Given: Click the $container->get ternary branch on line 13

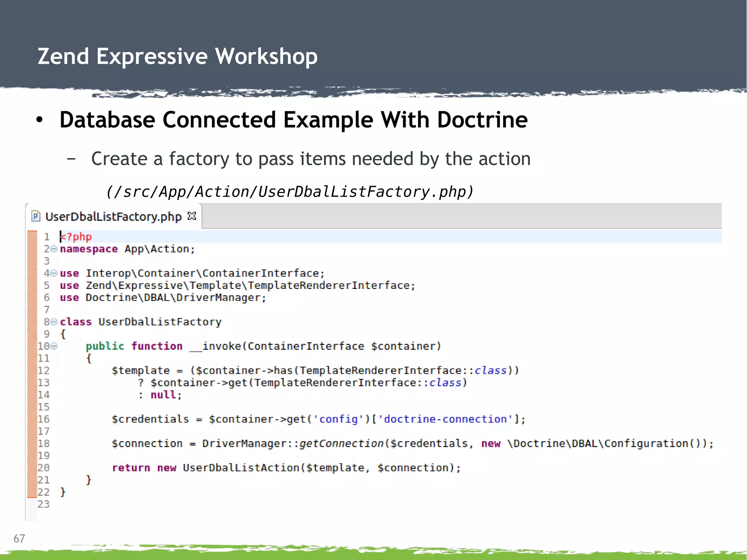Looking at the screenshot, I should pyautogui.click(x=302, y=383).
